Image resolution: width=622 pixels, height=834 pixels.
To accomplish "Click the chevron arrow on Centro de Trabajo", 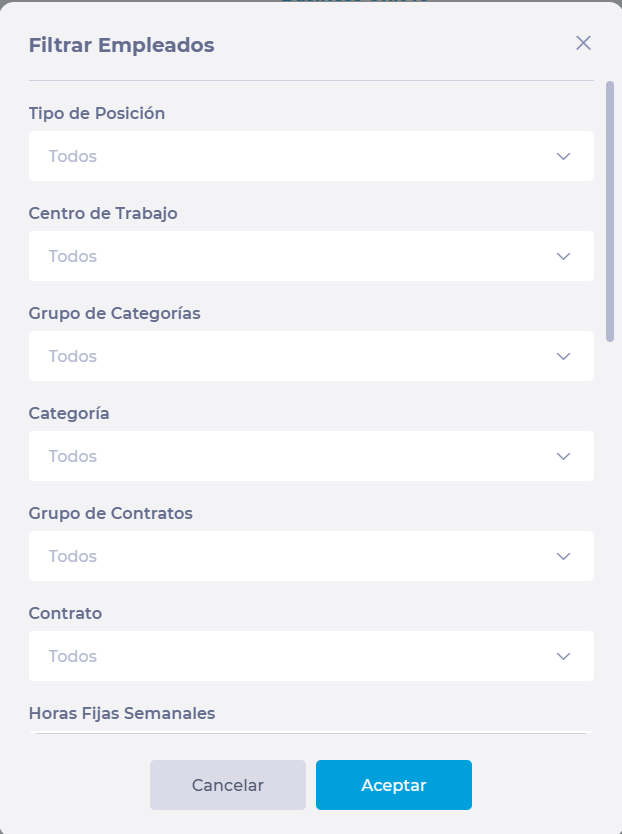I will (x=563, y=256).
